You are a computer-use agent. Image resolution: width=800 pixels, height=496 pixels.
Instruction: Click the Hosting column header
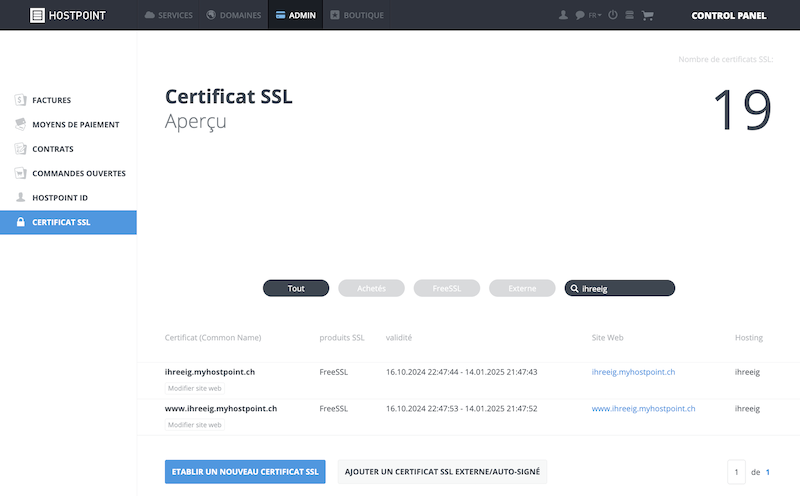point(749,338)
